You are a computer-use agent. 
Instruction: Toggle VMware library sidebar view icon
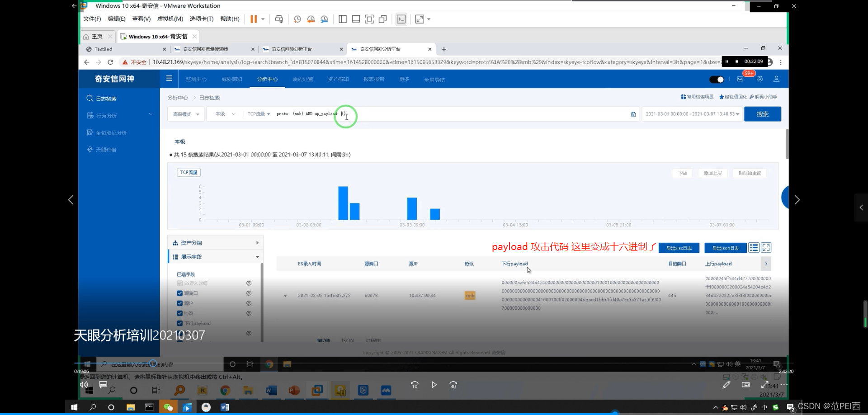343,19
